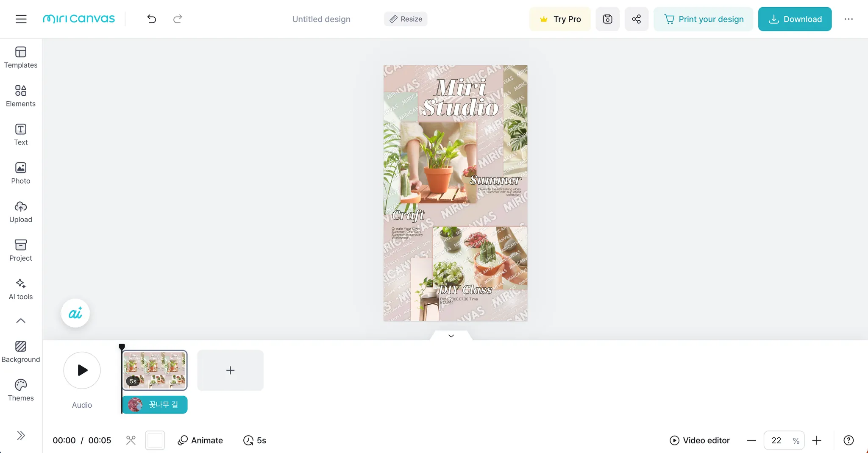Image resolution: width=868 pixels, height=453 pixels.
Task: Select the Summer heading on canvas
Action: 495,180
